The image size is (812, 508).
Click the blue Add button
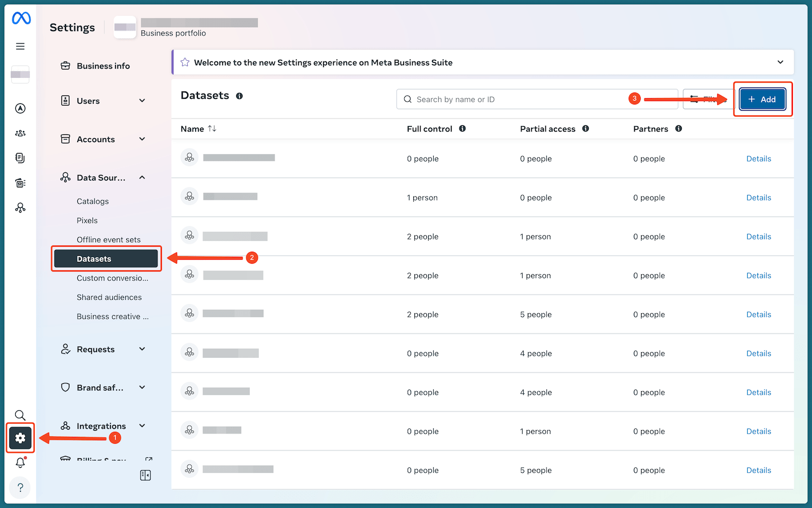(x=762, y=99)
